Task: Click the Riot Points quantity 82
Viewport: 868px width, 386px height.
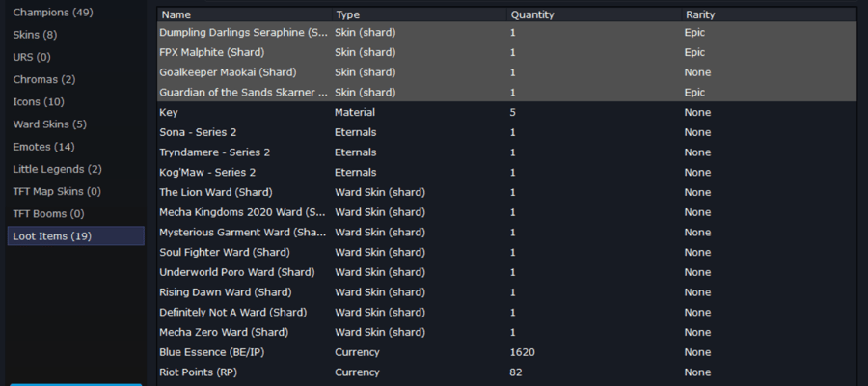Action: coord(515,372)
